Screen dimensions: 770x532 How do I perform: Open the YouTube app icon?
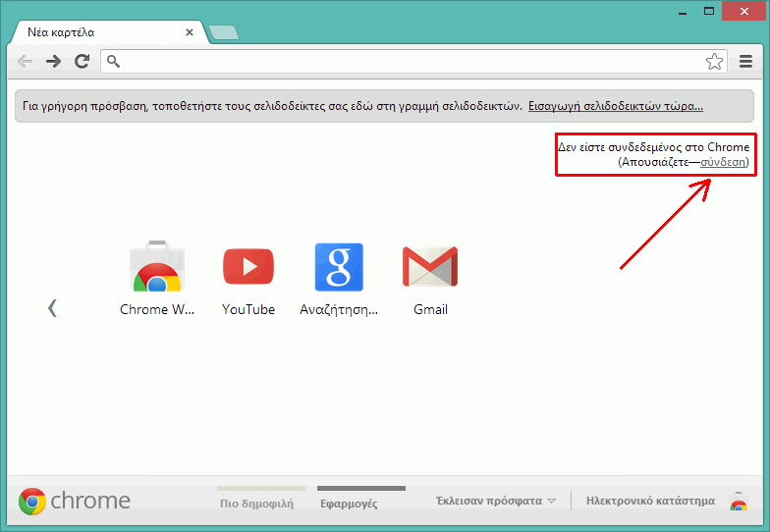tap(248, 267)
